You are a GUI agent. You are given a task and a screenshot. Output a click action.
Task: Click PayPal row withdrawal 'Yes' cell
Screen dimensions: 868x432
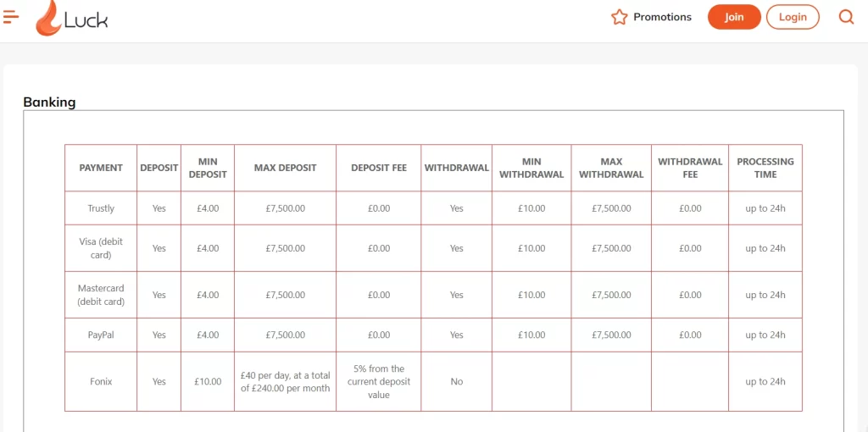(x=457, y=335)
